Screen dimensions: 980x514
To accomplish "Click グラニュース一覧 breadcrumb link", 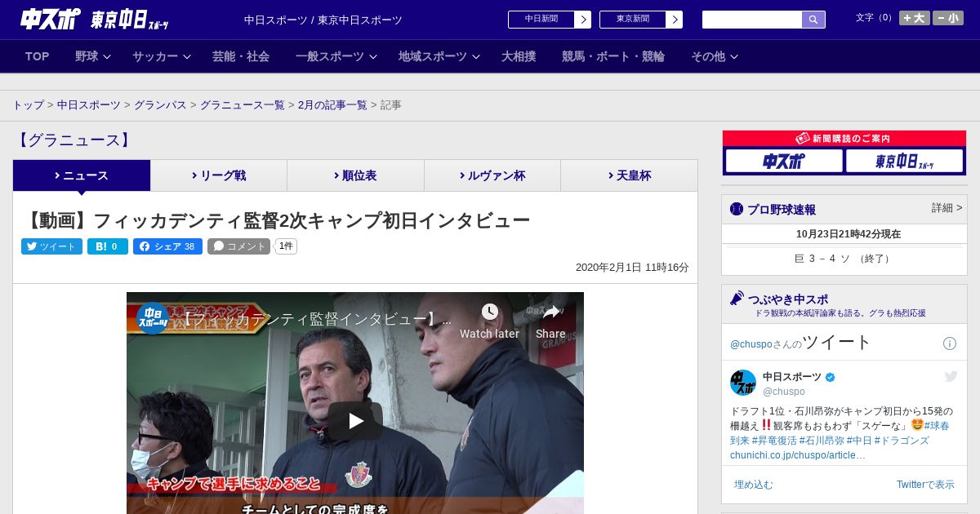I will [243, 105].
